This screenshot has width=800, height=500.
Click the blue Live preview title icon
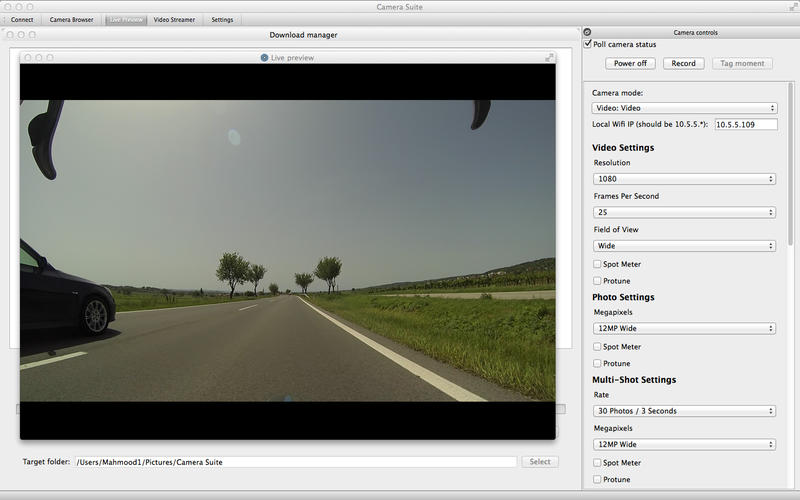pos(264,57)
